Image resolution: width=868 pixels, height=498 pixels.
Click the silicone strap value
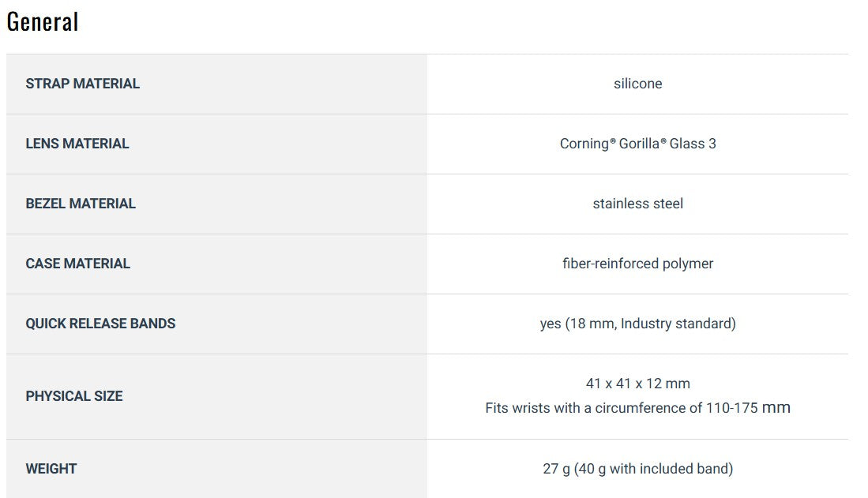637,84
